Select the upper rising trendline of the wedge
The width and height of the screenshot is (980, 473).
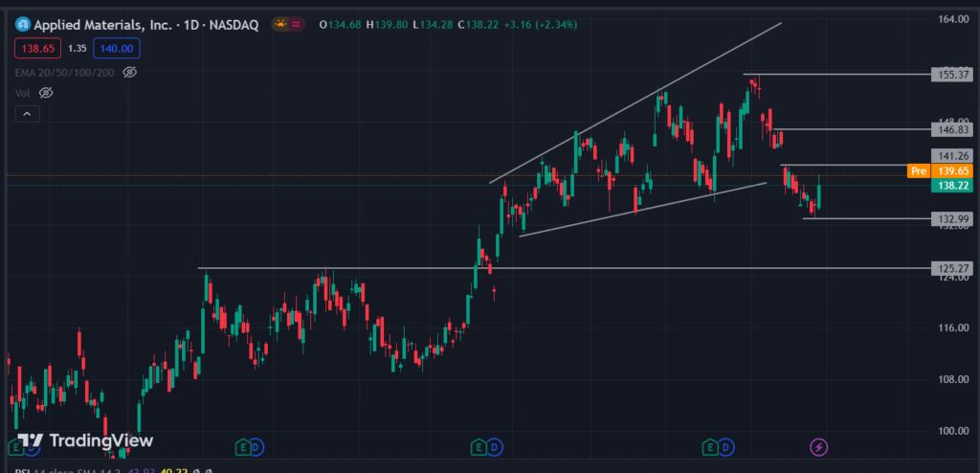(635, 103)
